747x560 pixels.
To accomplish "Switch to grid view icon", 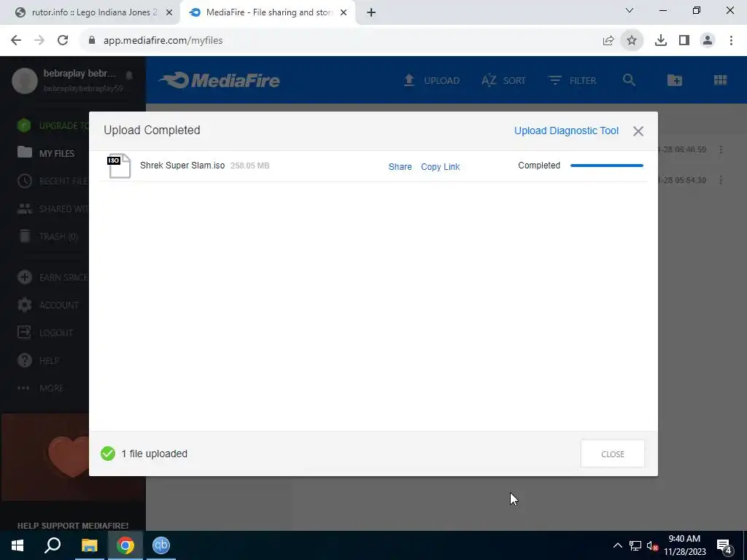I will (x=720, y=80).
